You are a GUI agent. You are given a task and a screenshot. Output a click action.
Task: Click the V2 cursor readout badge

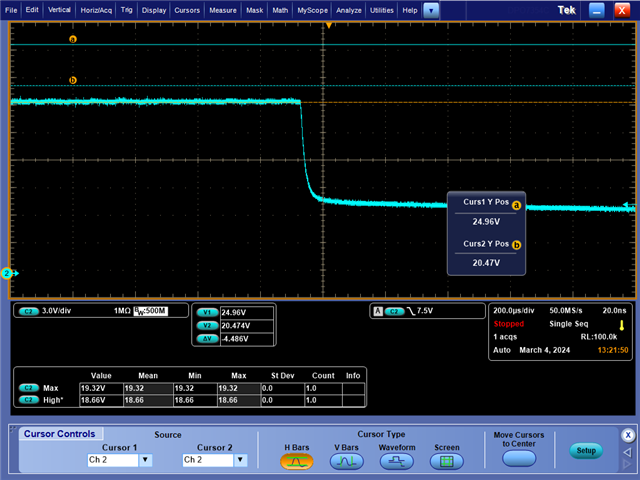(x=207, y=326)
